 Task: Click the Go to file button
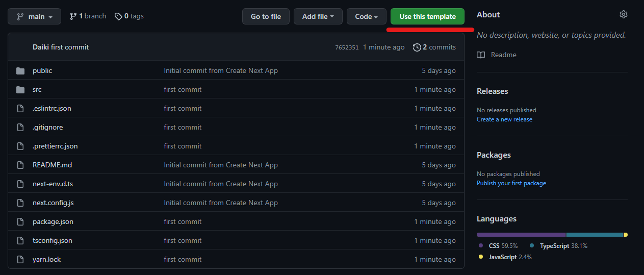(266, 16)
